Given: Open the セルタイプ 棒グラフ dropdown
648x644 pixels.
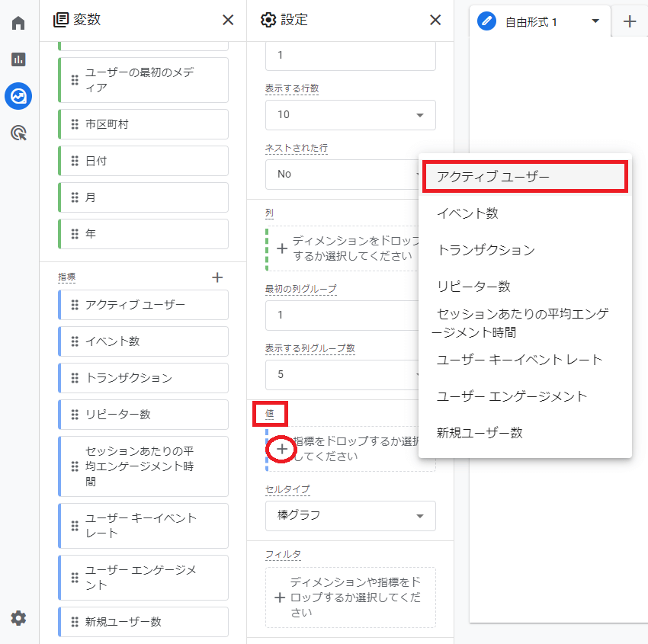Looking at the screenshot, I should 350,516.
